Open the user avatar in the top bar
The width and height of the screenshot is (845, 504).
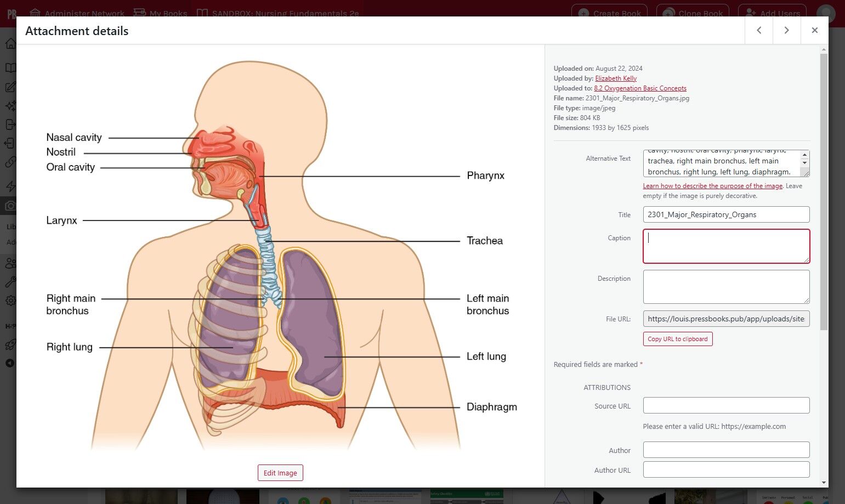(x=825, y=13)
